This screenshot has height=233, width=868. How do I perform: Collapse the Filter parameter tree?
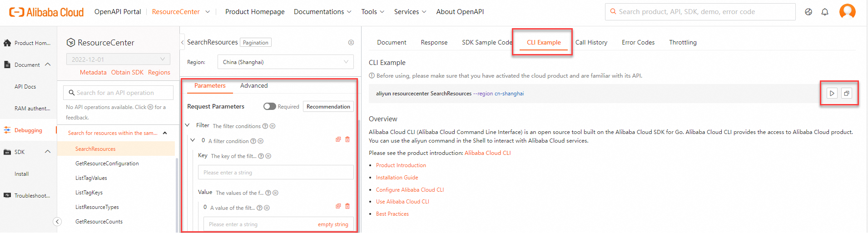click(x=188, y=125)
